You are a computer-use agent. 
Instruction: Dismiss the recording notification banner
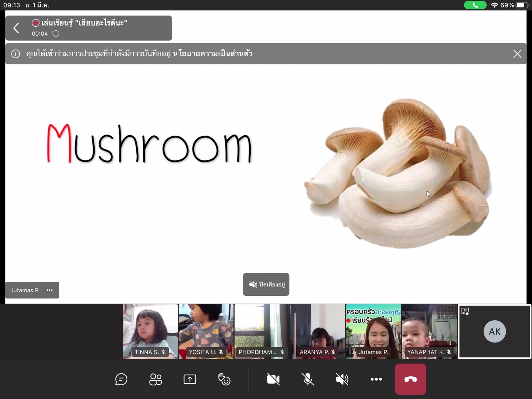click(x=517, y=54)
